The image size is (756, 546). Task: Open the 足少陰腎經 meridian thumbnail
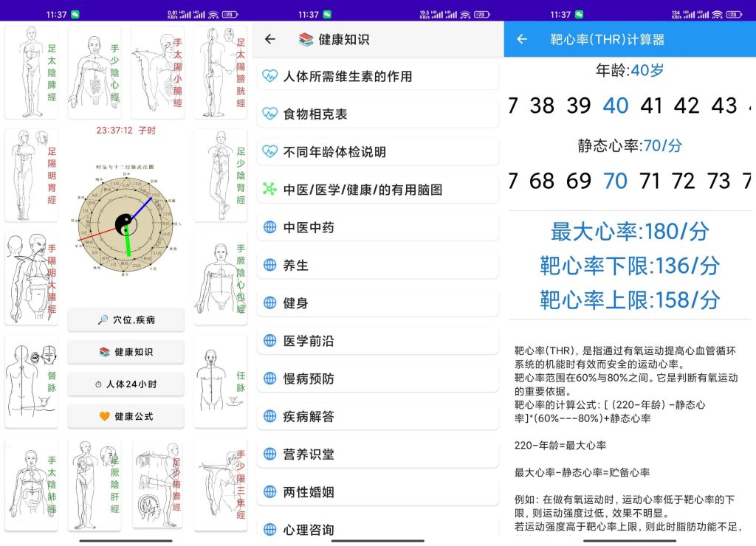(x=220, y=176)
